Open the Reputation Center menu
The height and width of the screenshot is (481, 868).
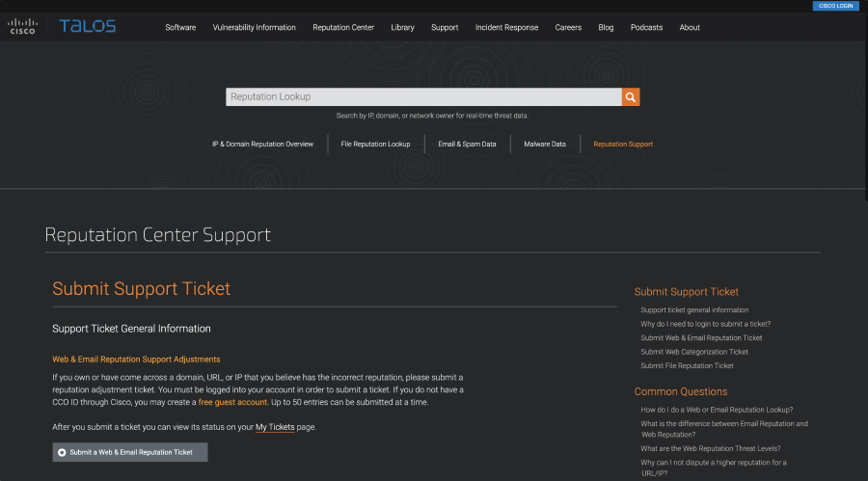pyautogui.click(x=343, y=27)
